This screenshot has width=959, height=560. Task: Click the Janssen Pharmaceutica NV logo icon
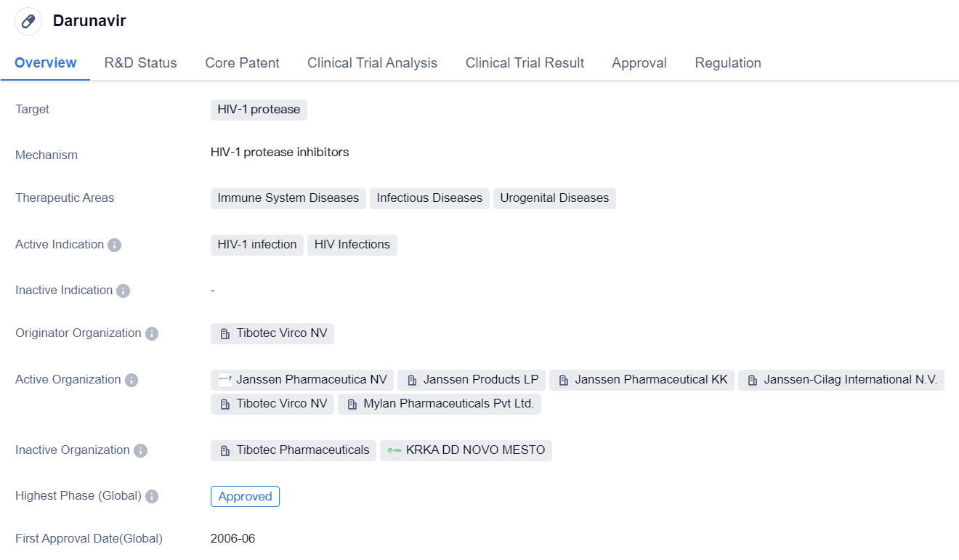point(225,380)
